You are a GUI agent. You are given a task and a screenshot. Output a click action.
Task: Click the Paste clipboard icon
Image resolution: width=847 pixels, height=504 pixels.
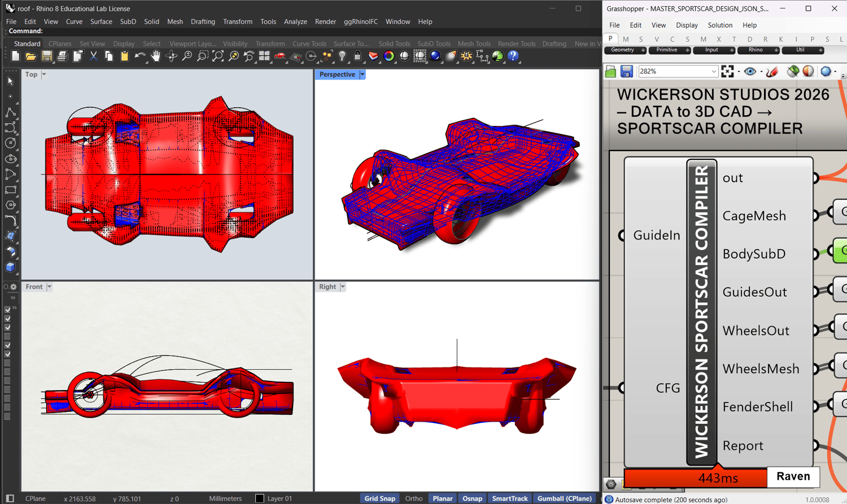click(124, 56)
